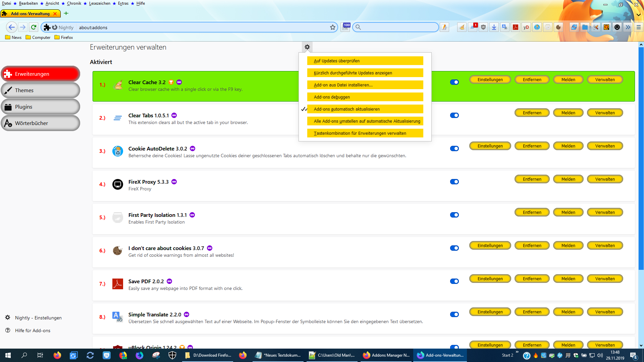Screen dimensions: 644x362
Task: Open the Themes sidebar category
Action: tap(40, 90)
